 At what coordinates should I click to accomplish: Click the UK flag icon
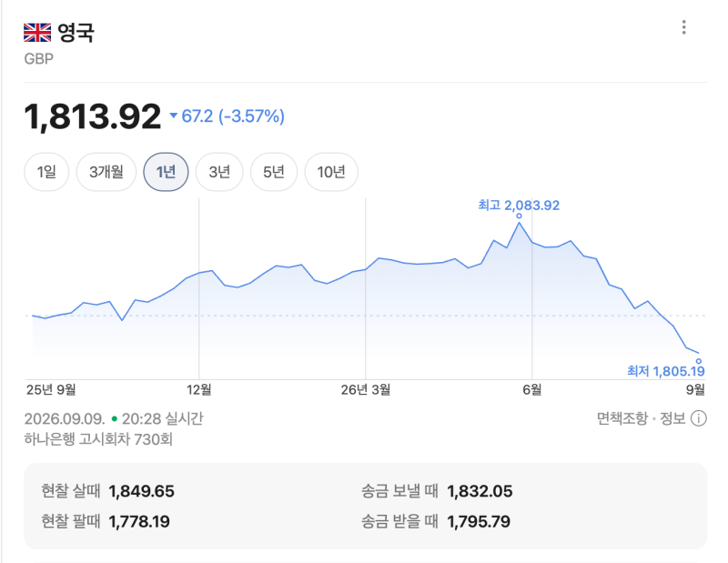[x=37, y=33]
